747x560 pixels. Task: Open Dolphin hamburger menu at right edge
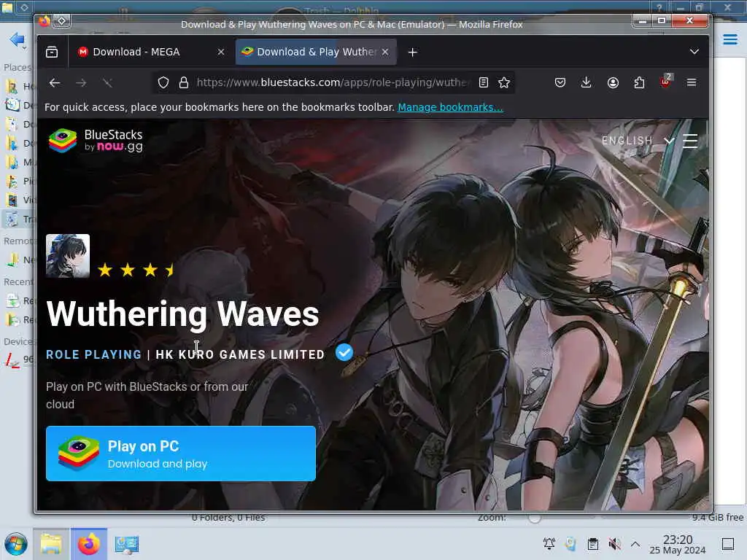coord(729,39)
